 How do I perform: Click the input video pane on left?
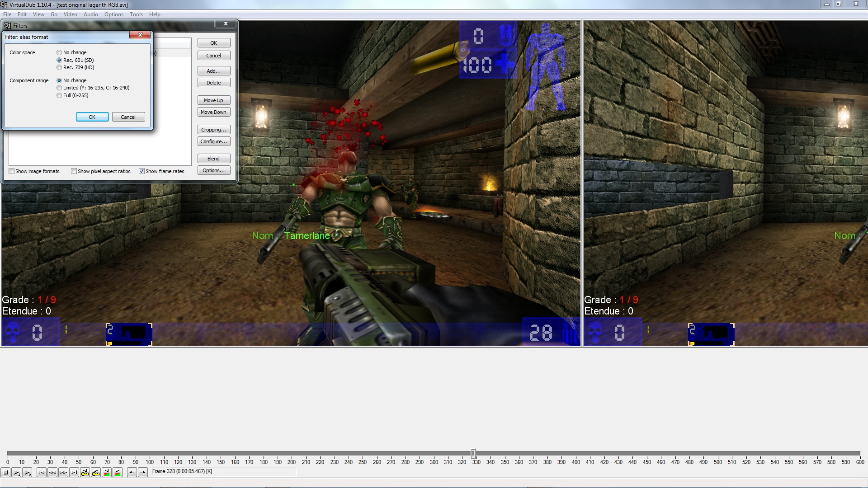(291, 183)
